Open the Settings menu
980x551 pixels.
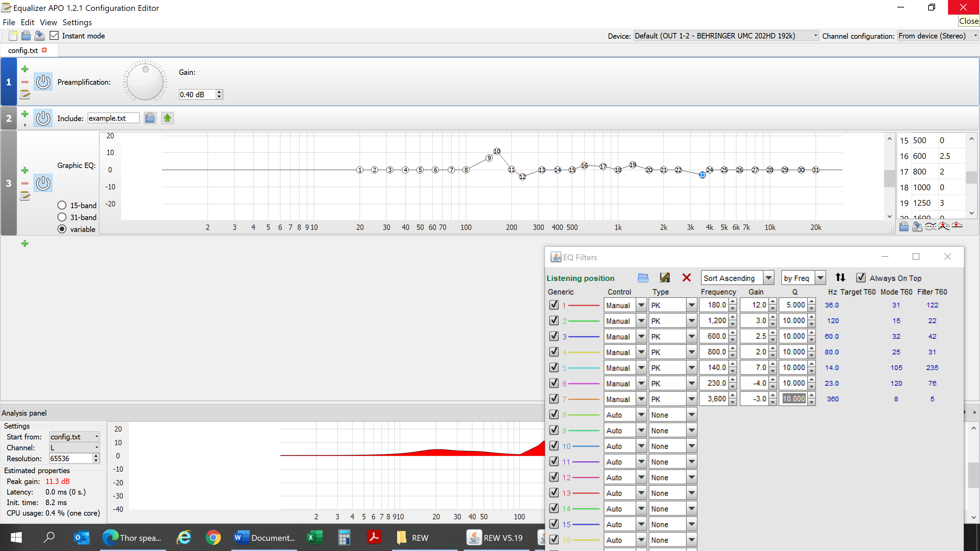click(77, 22)
